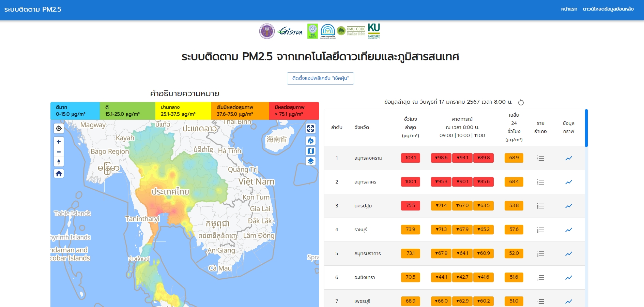Image resolution: width=644 pixels, height=307 pixels.
Task: Open ดาวน์โหลดข้อมูลย้อนหลัง in the navbar
Action: [608, 9]
